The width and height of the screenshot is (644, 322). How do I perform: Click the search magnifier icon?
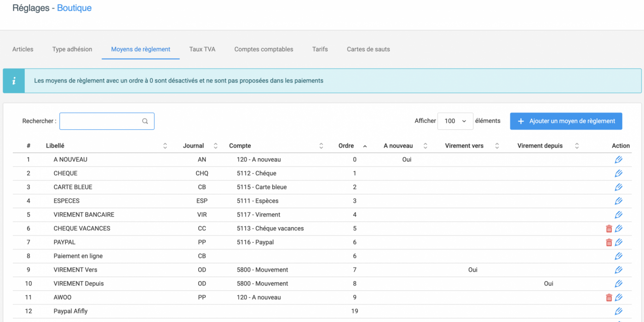tap(145, 121)
